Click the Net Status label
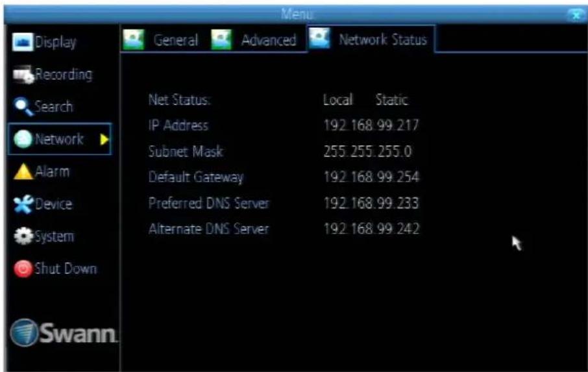Viewport: 588px width, 372px height. pos(179,100)
